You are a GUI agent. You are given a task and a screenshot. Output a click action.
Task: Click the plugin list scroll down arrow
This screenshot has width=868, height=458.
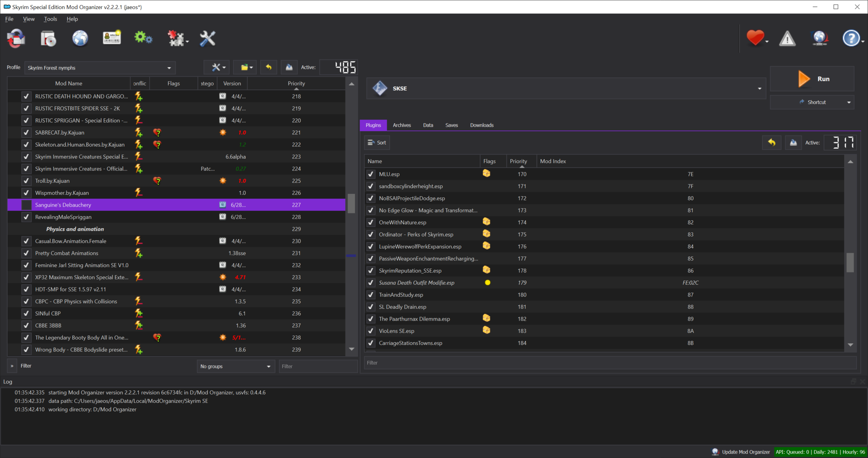click(850, 345)
